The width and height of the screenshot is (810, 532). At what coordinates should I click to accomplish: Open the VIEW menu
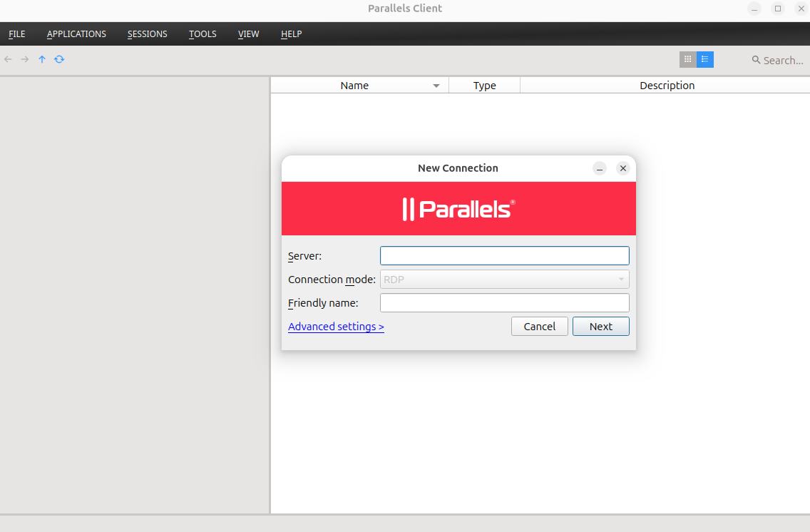click(248, 34)
